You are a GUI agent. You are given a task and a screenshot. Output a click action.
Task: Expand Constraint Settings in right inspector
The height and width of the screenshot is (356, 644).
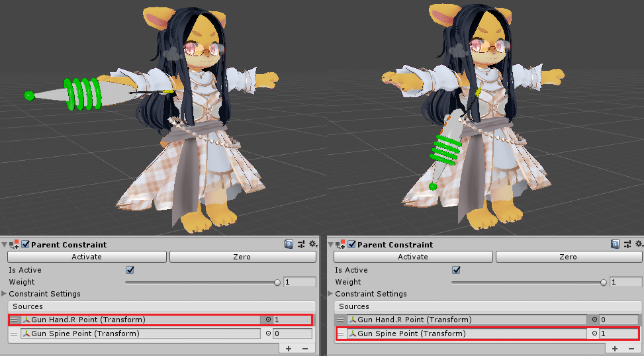(x=330, y=294)
